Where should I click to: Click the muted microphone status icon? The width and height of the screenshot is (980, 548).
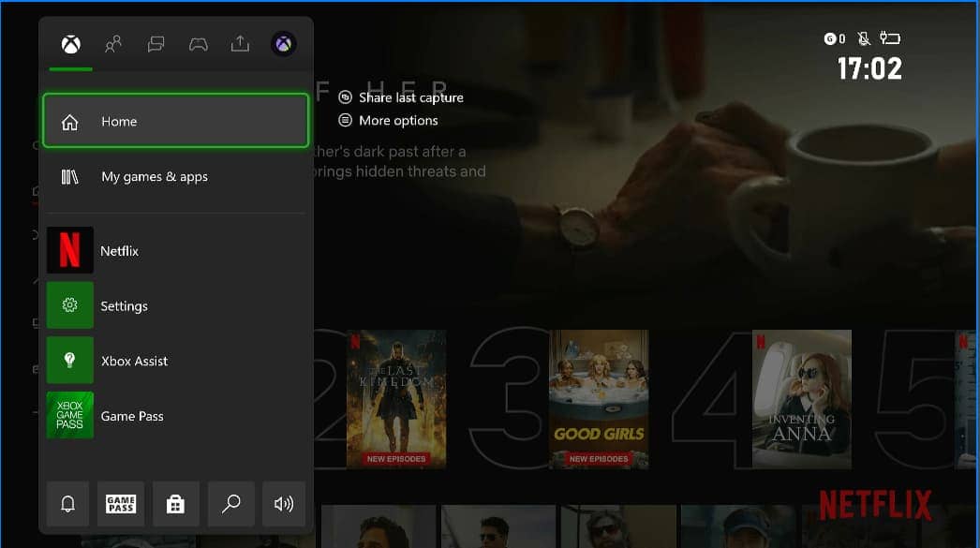point(864,38)
